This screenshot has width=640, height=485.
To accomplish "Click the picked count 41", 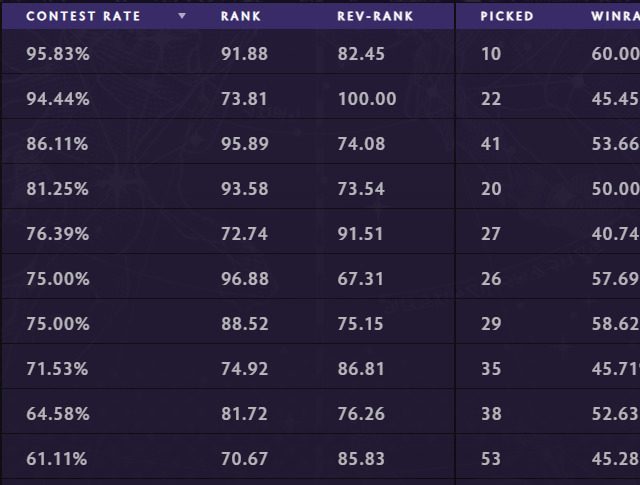I will pyautogui.click(x=491, y=144).
